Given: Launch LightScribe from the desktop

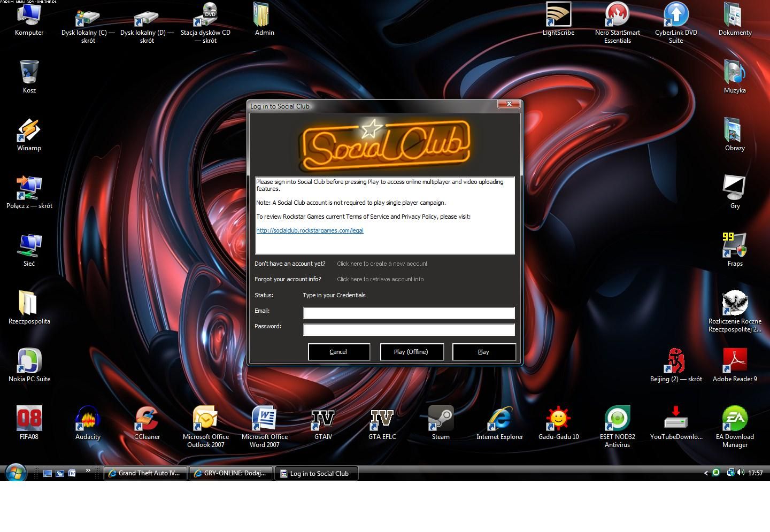Looking at the screenshot, I should pos(558,19).
